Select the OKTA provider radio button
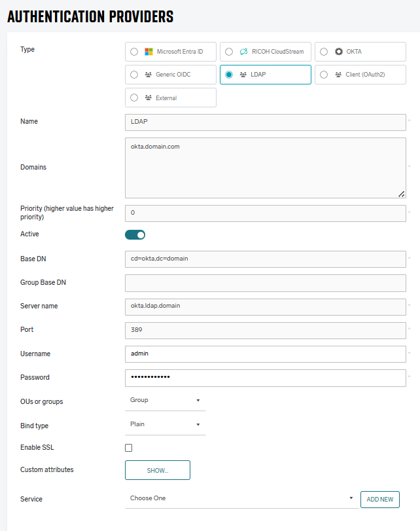The image size is (420, 531). (323, 51)
